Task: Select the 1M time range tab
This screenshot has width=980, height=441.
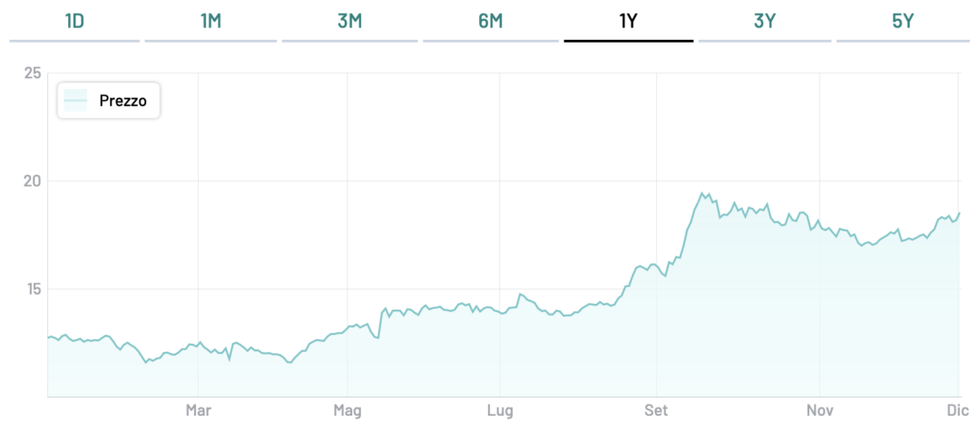Action: click(211, 22)
